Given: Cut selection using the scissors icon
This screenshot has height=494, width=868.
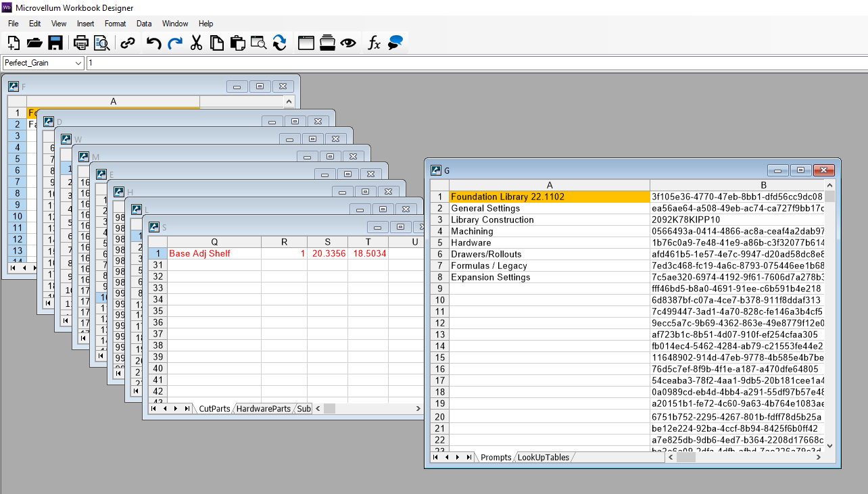Looking at the screenshot, I should pos(196,43).
